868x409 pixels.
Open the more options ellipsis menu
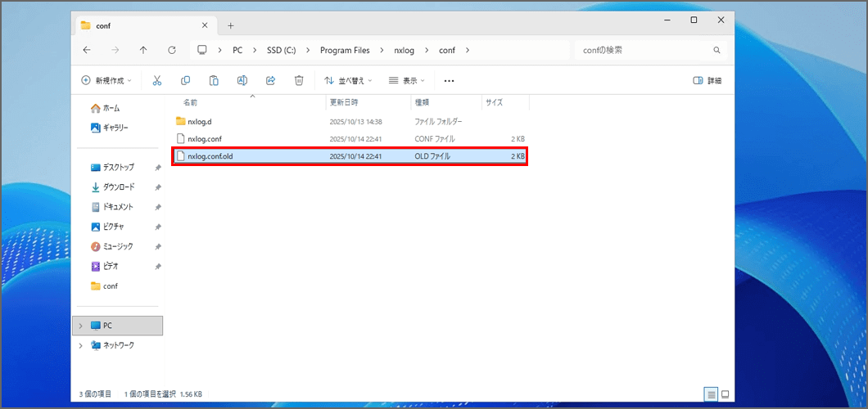(x=449, y=80)
